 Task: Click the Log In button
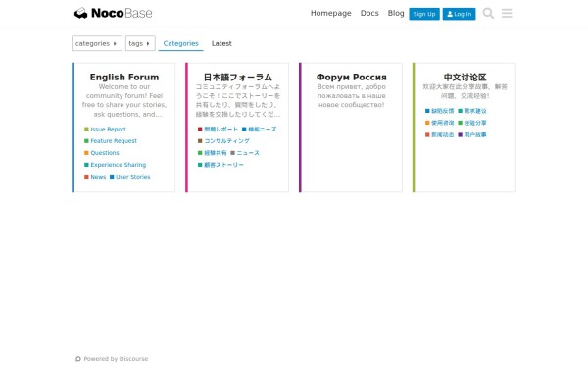pos(459,14)
